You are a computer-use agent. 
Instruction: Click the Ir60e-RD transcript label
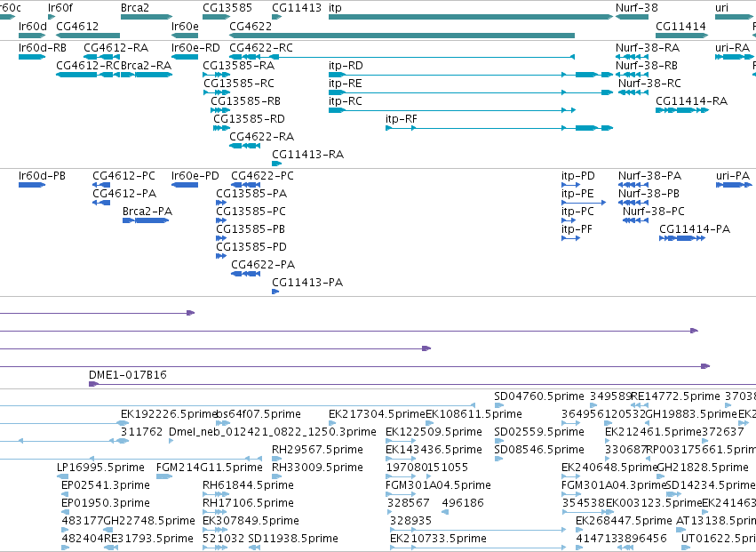(195, 48)
